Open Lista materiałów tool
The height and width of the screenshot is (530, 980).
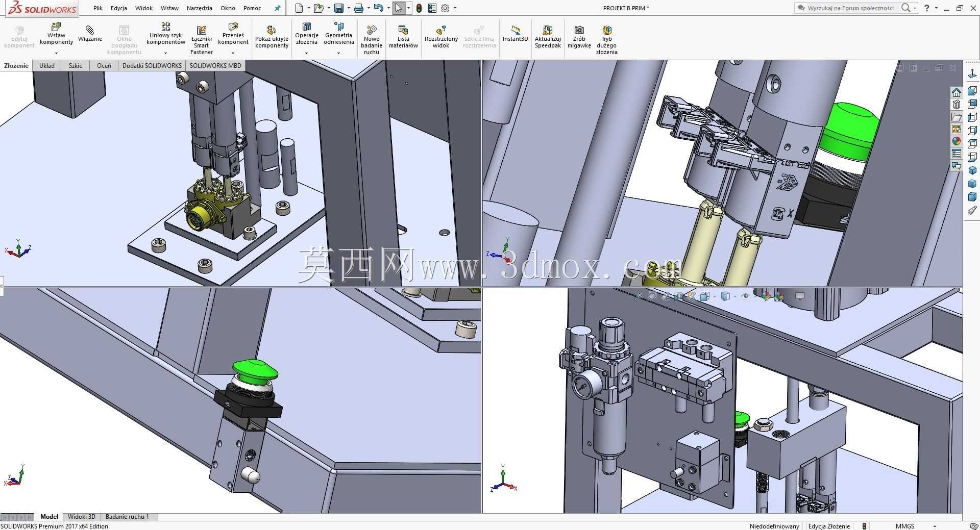[x=403, y=37]
